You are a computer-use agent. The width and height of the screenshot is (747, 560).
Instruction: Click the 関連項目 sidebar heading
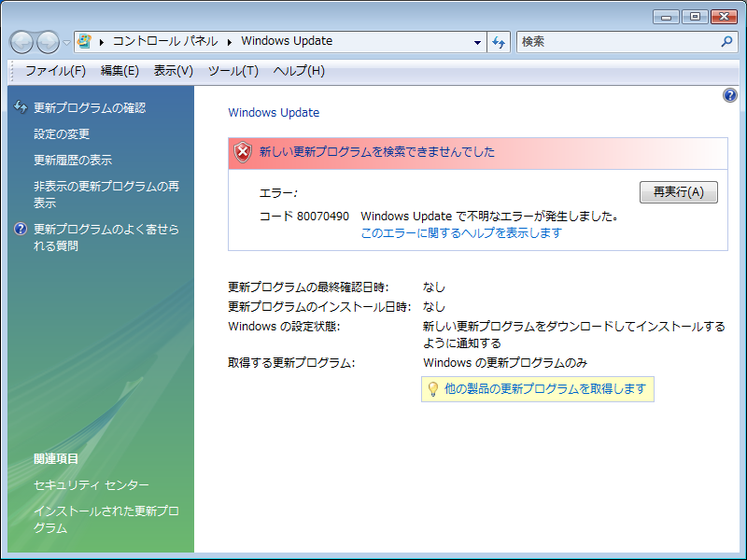(x=56, y=458)
